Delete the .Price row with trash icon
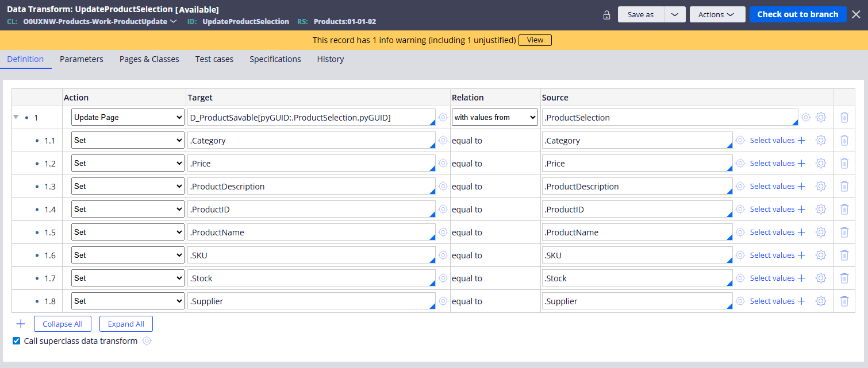 pyautogui.click(x=844, y=164)
